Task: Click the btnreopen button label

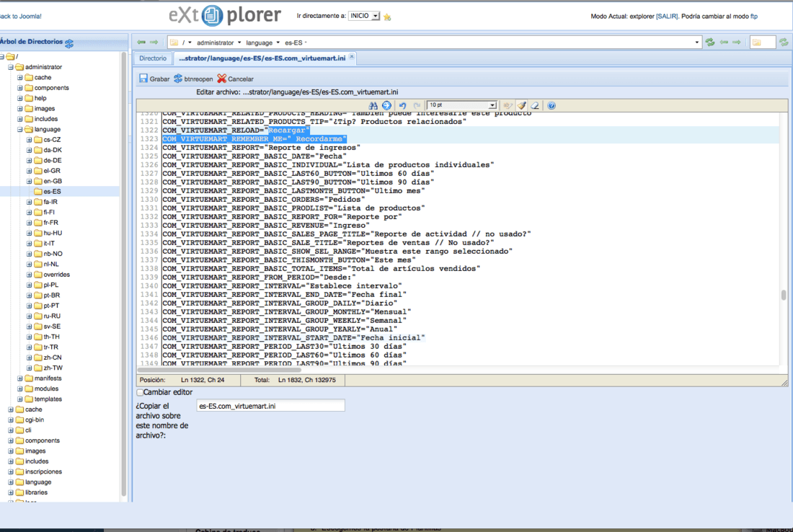Action: 198,79
